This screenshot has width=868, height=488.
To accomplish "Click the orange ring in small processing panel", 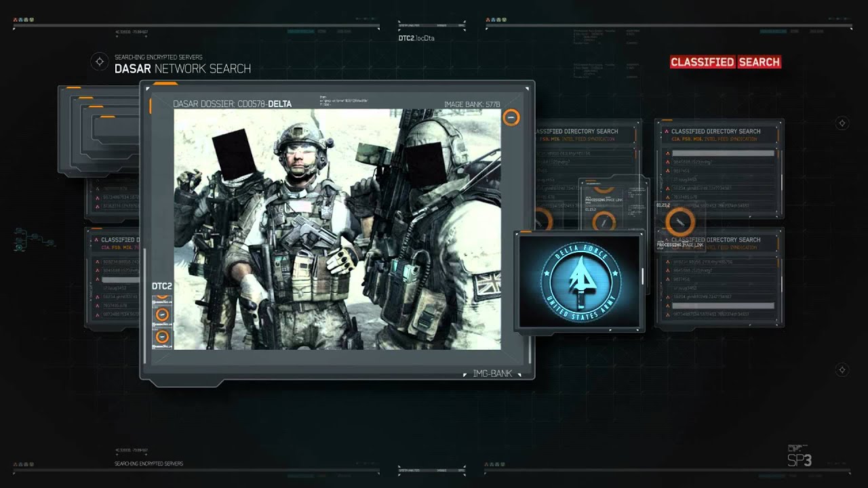I will (604, 221).
